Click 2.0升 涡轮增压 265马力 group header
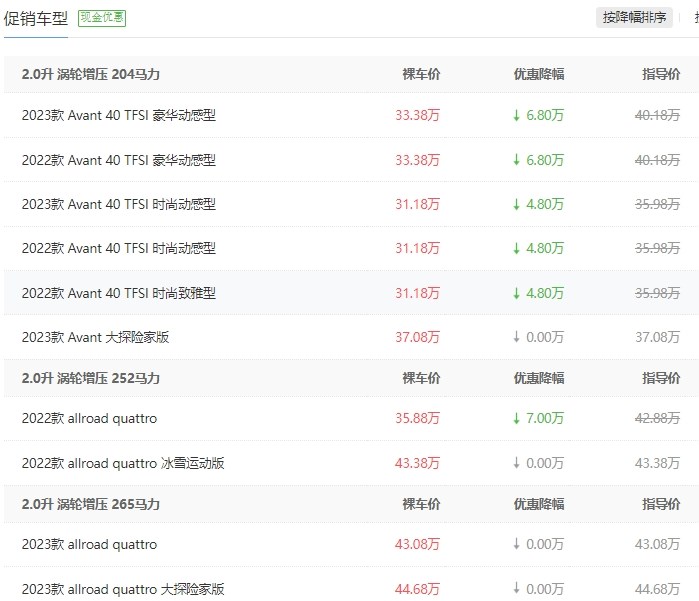 [x=90, y=504]
